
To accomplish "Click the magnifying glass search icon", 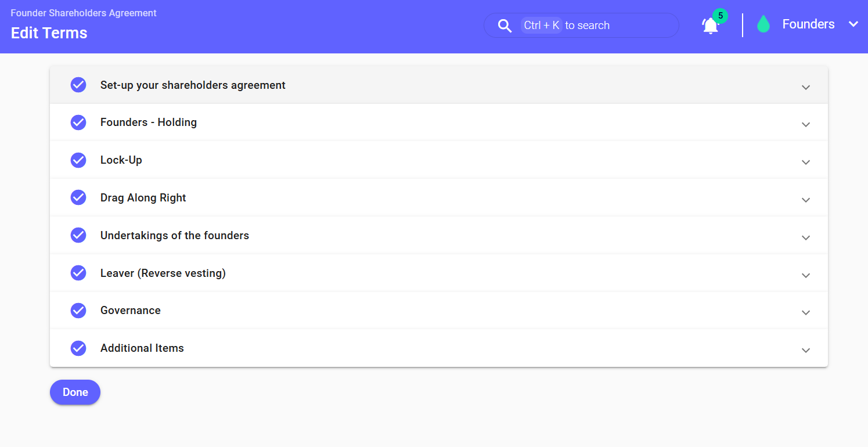I will 505,26.
